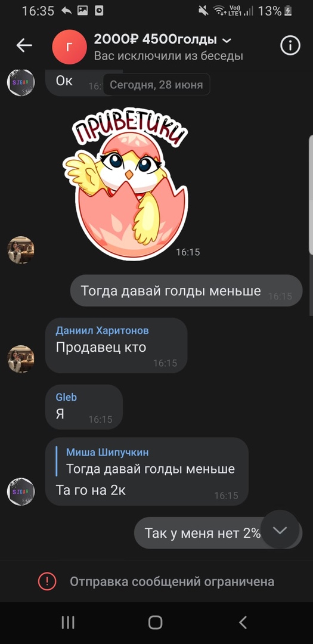
Task: Tap the Gleb sender name
Action: pos(66,397)
